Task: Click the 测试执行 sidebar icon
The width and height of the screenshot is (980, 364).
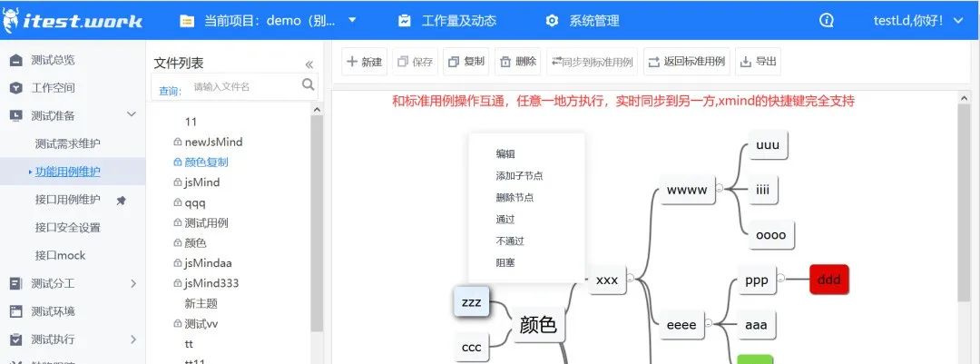Action: click(x=16, y=339)
